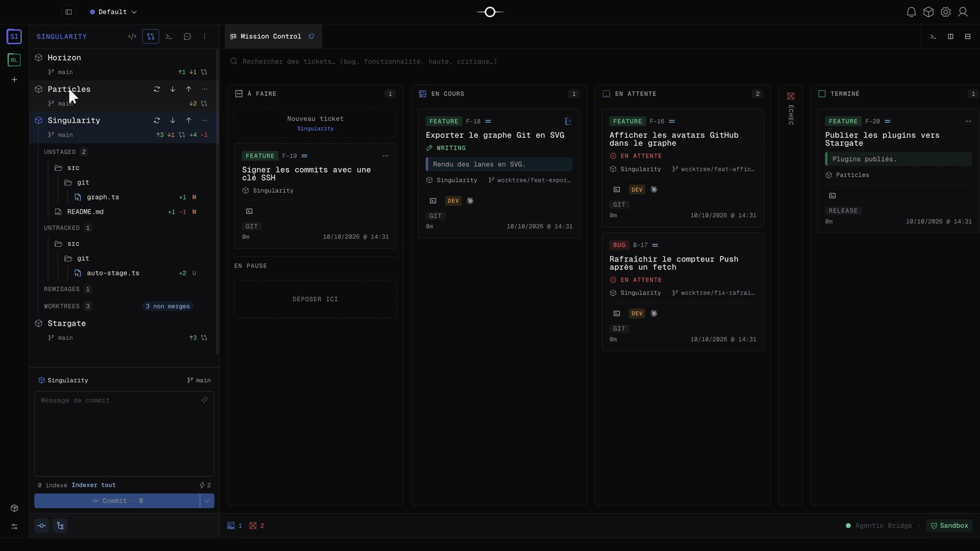Open more options for Singularity repository
980x551 pixels.
205,121
